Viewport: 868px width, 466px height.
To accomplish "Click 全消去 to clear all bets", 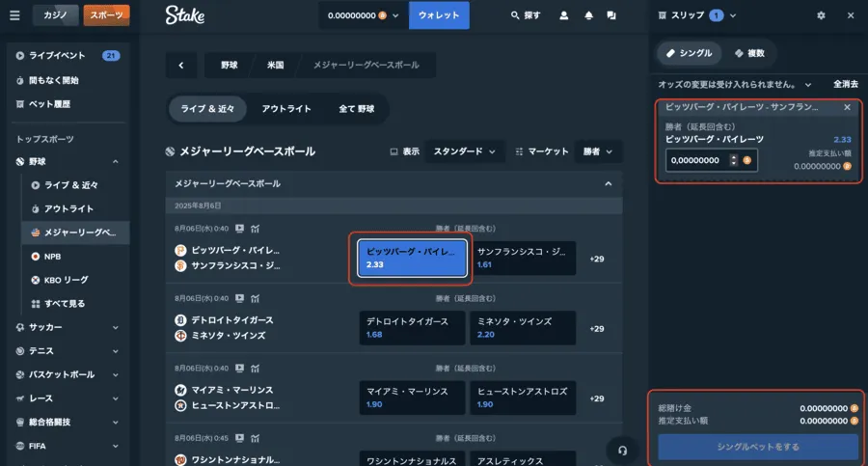I will pyautogui.click(x=845, y=84).
